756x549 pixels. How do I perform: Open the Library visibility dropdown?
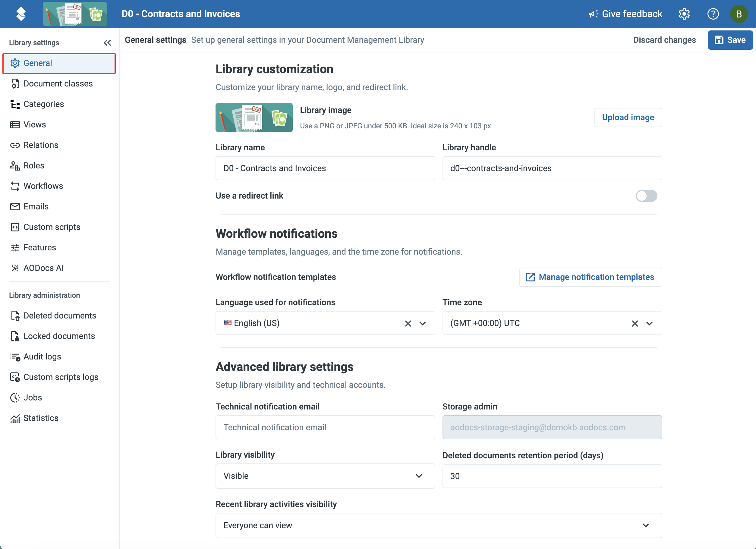pos(325,476)
